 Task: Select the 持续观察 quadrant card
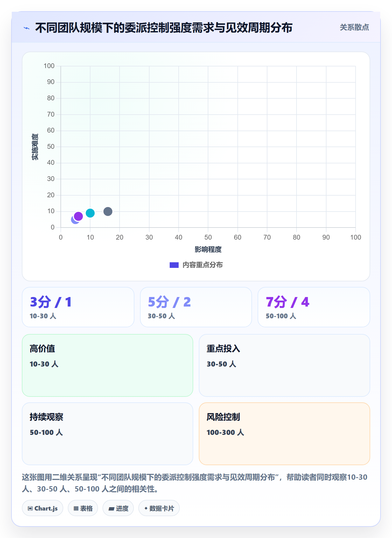[108, 434]
